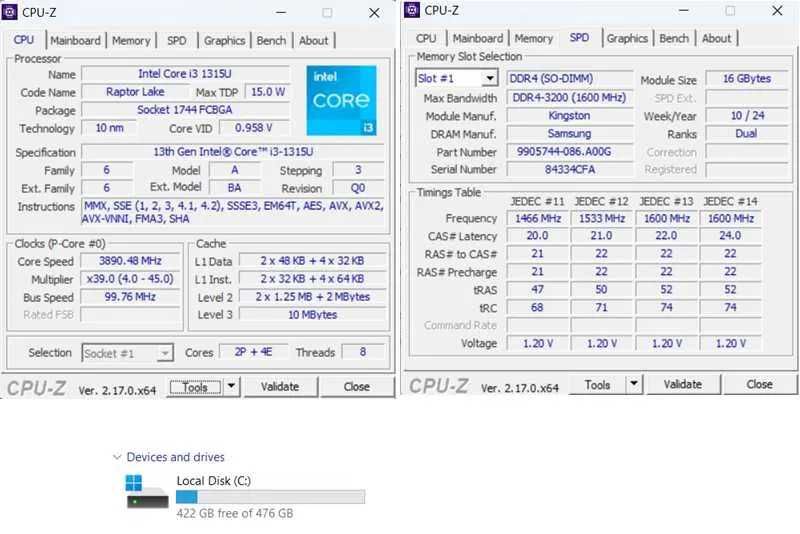Viewport: 800px width, 534px height.
Task: Click the Part Number value 9905744-086.A00G
Action: pyautogui.click(x=569, y=151)
